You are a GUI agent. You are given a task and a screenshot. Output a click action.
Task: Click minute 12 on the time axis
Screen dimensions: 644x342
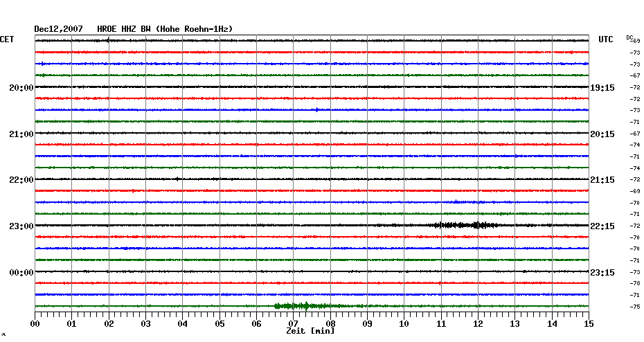pos(478,324)
